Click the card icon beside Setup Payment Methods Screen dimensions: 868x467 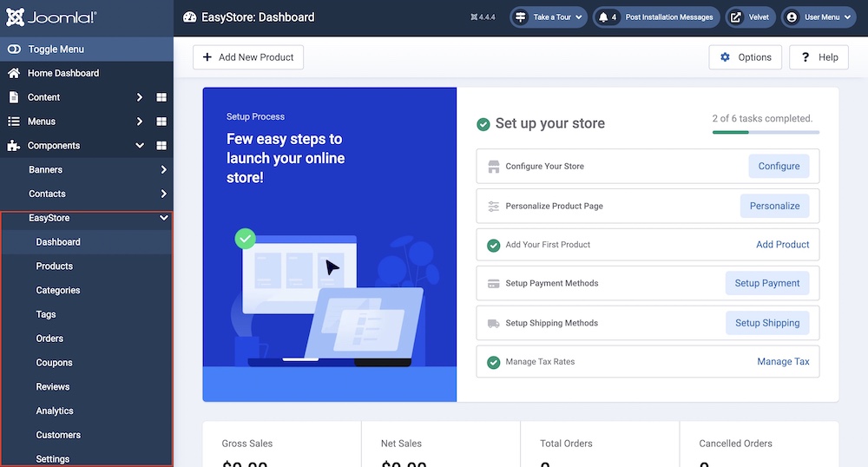point(493,284)
